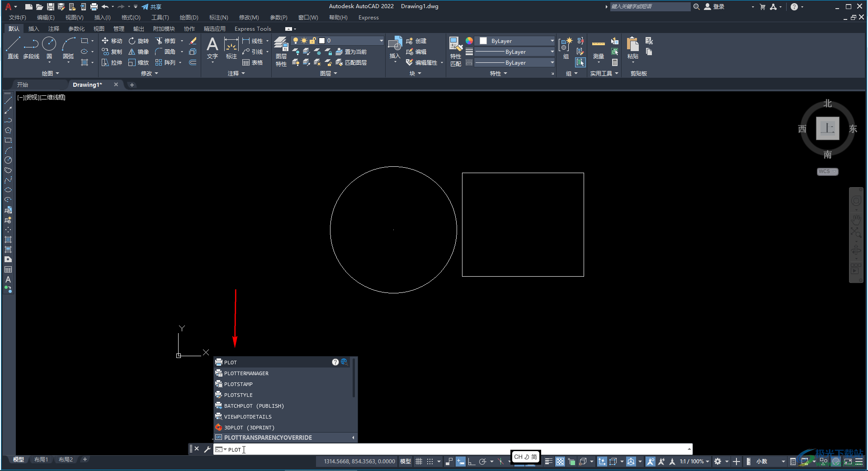Click the Table (表格) tool
Image resolution: width=868 pixels, height=471 pixels.
pos(252,62)
